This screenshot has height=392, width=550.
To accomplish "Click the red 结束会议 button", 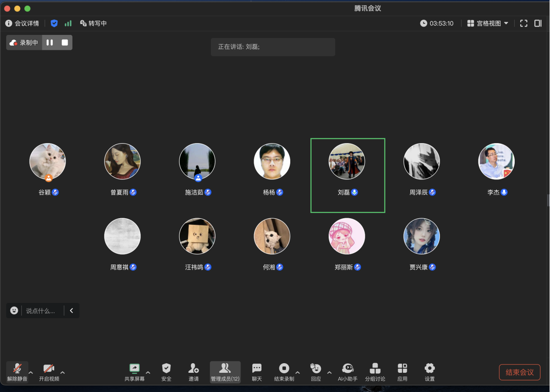I will (x=519, y=372).
